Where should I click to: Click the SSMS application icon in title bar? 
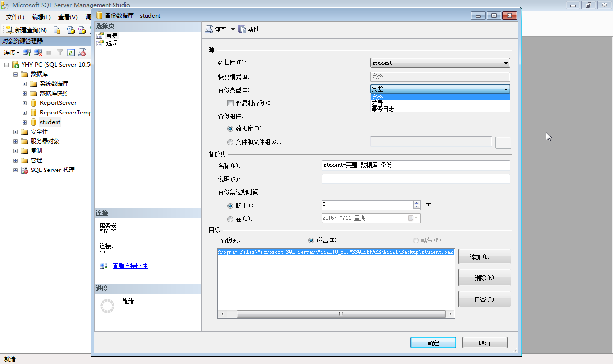point(6,5)
